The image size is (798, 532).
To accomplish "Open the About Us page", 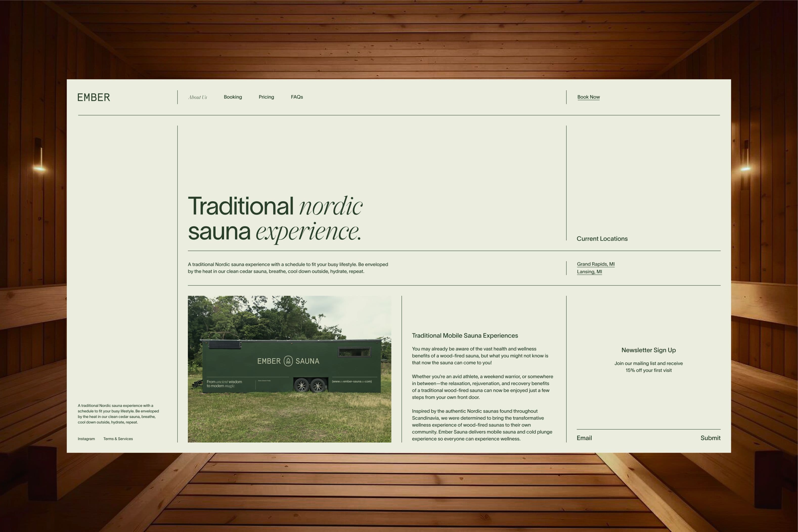I will (x=197, y=97).
